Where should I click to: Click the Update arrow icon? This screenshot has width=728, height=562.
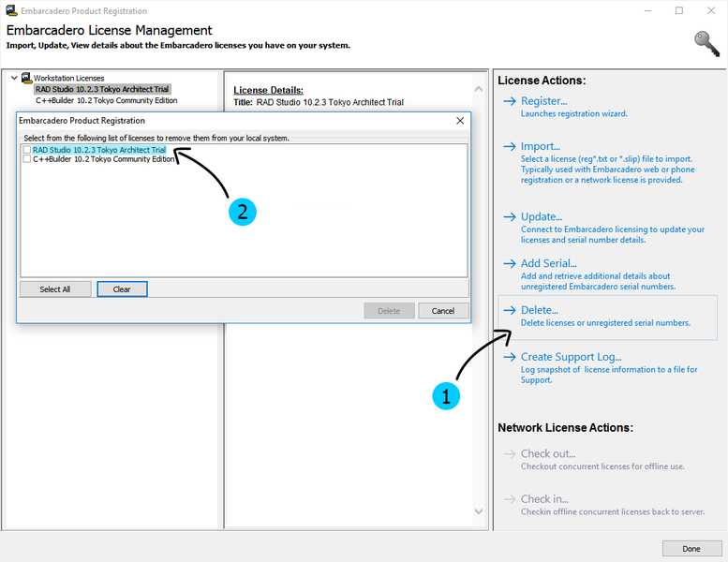[x=510, y=216]
